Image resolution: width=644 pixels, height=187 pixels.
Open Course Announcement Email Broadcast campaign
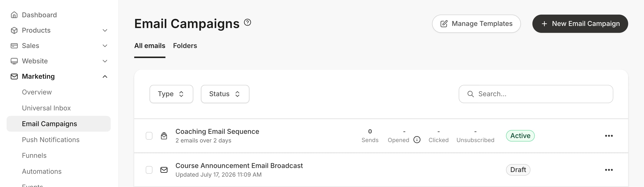[239, 166]
